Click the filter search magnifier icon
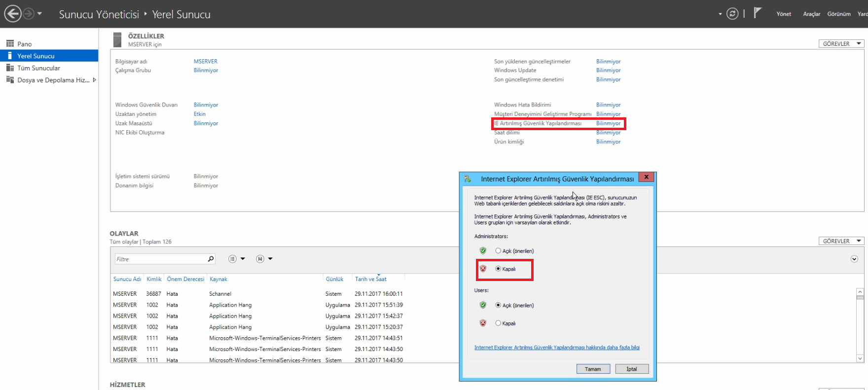 [x=211, y=259]
